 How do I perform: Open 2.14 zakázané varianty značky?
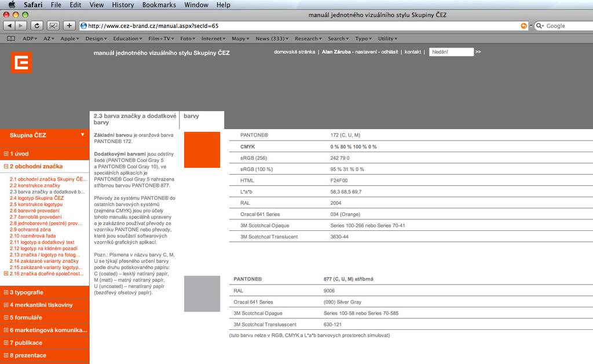coord(44,261)
